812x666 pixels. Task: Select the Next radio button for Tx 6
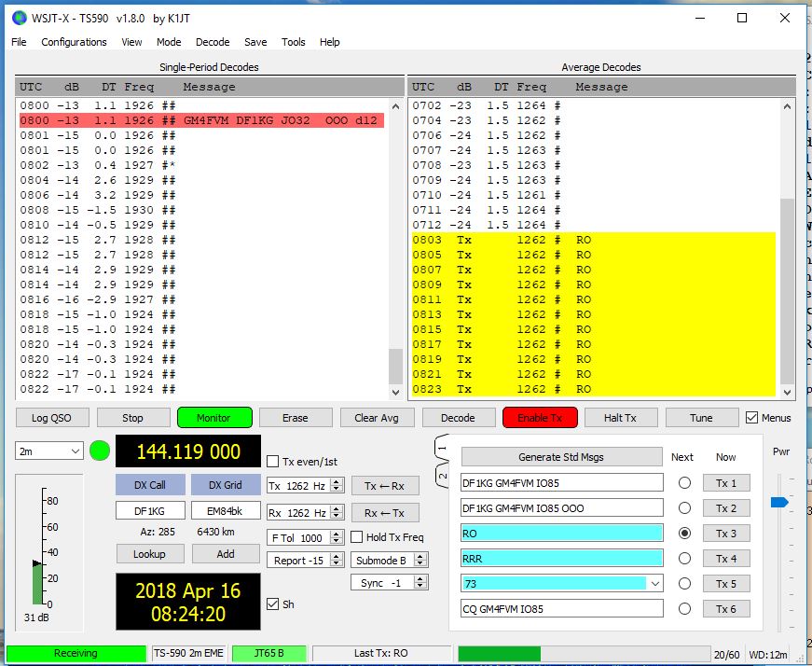[x=684, y=608]
